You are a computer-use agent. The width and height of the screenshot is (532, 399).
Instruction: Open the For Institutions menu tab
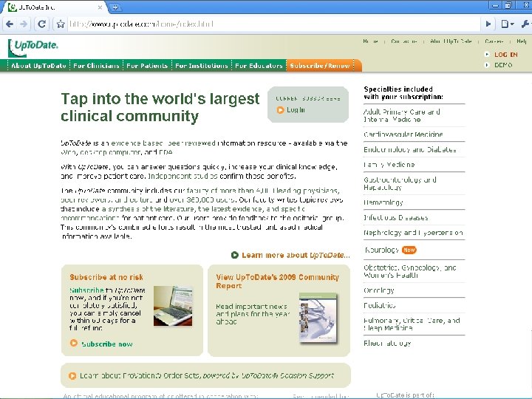point(202,66)
